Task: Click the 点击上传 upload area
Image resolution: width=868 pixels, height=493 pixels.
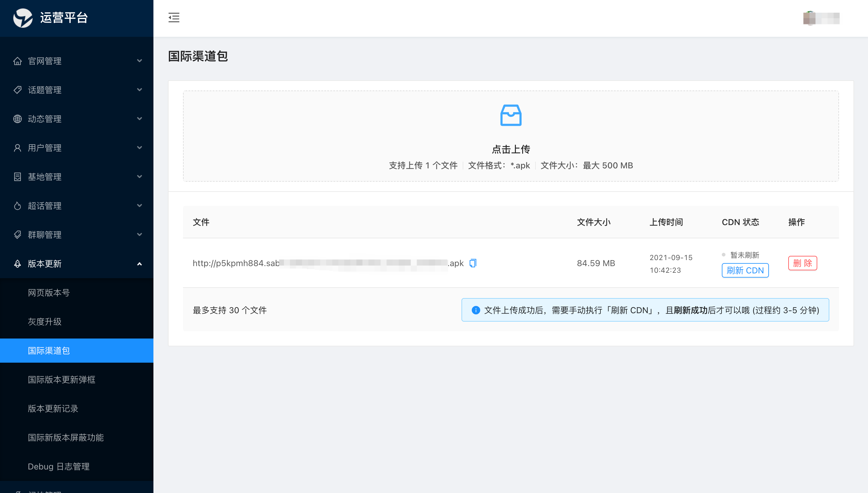Action: 511,149
